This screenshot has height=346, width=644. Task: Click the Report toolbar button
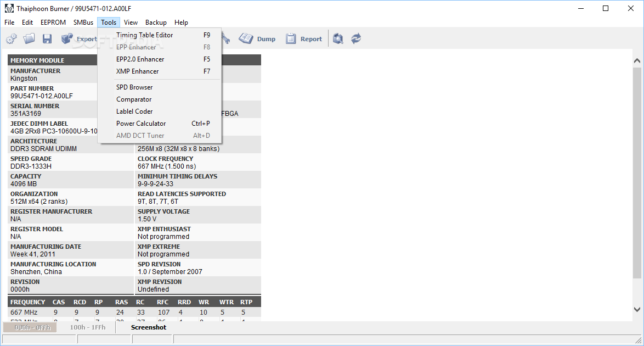click(x=304, y=38)
